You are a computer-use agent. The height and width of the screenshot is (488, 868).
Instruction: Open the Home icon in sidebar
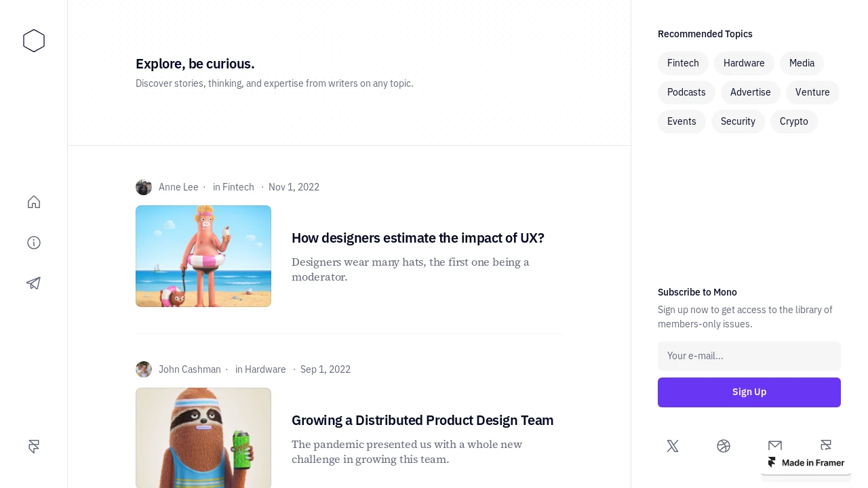[34, 202]
